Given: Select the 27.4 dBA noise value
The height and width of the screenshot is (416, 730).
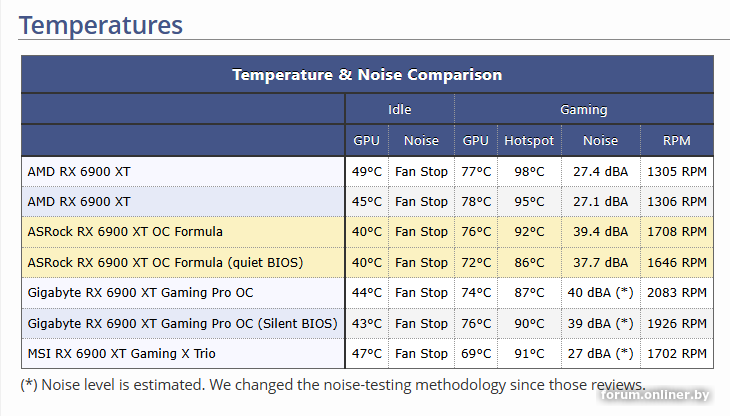Looking at the screenshot, I should 600,171.
